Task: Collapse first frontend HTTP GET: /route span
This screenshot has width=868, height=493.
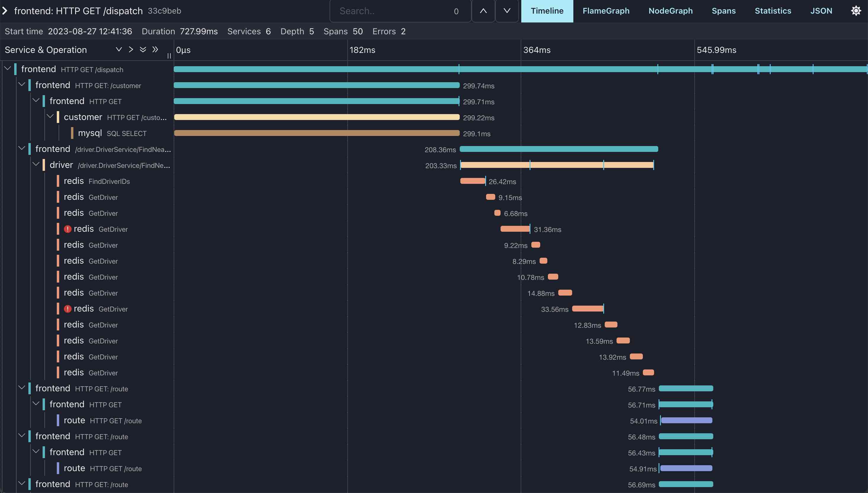Action: click(x=22, y=388)
